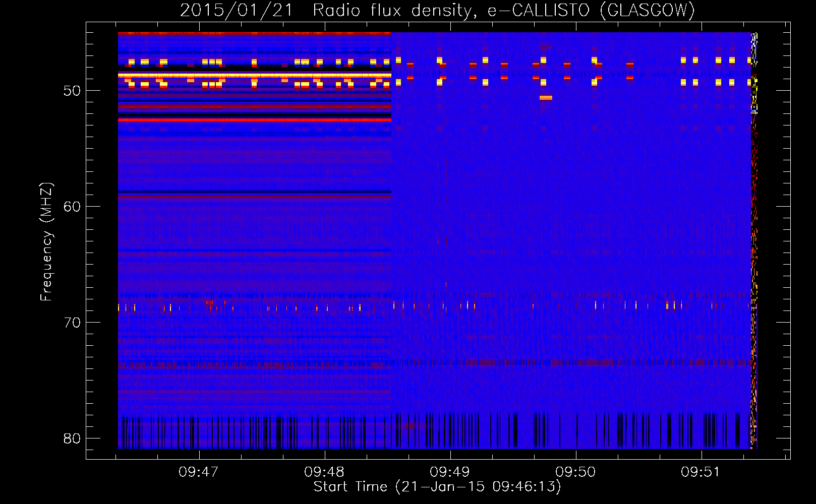
Task: Click the "Start Time (21-Jan-15 09:46:13)" label
Action: [437, 487]
